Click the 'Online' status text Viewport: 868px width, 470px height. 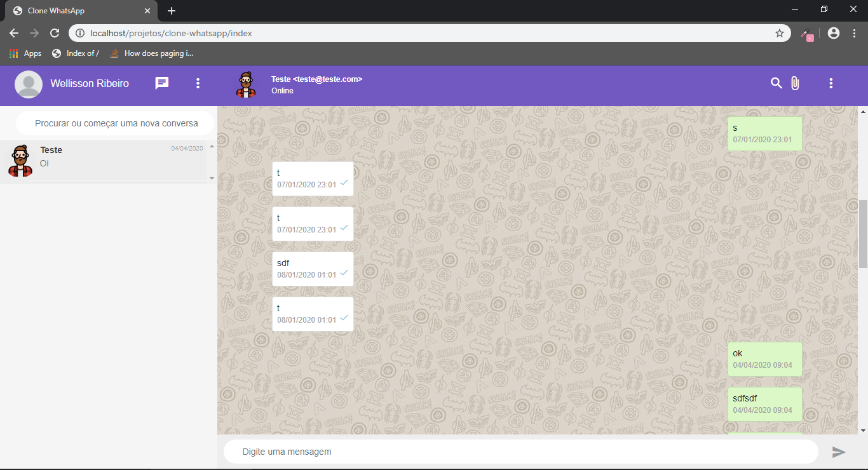coord(282,91)
